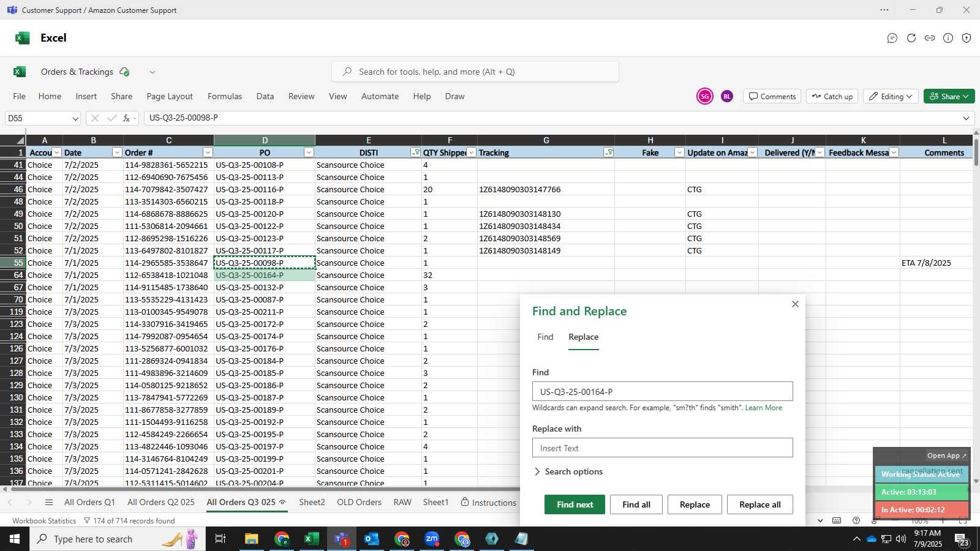
Task: Click the help question mark in the status bar
Action: click(x=856, y=520)
